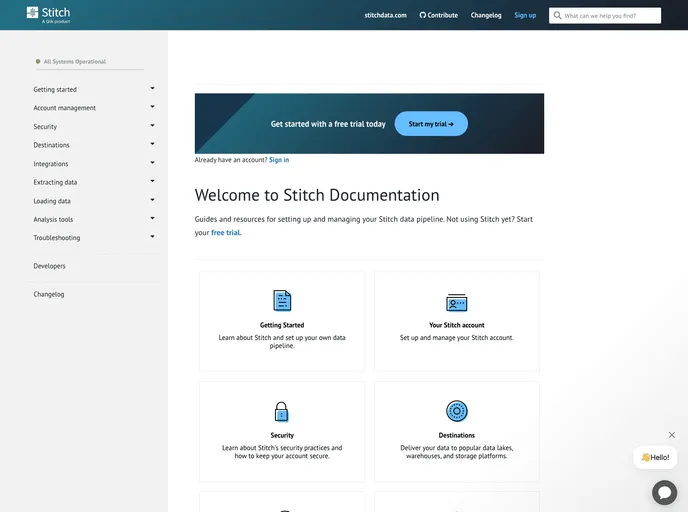
Task: Click the free trial link
Action: click(x=226, y=233)
